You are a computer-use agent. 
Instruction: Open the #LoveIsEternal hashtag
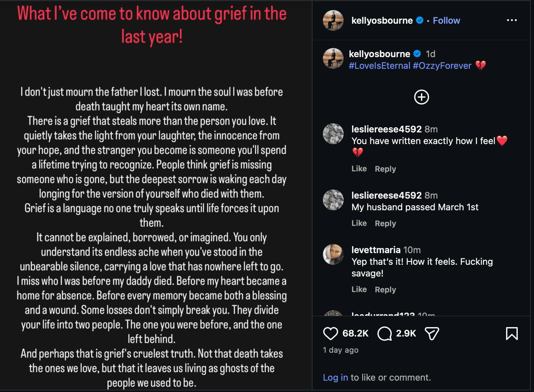tap(379, 66)
